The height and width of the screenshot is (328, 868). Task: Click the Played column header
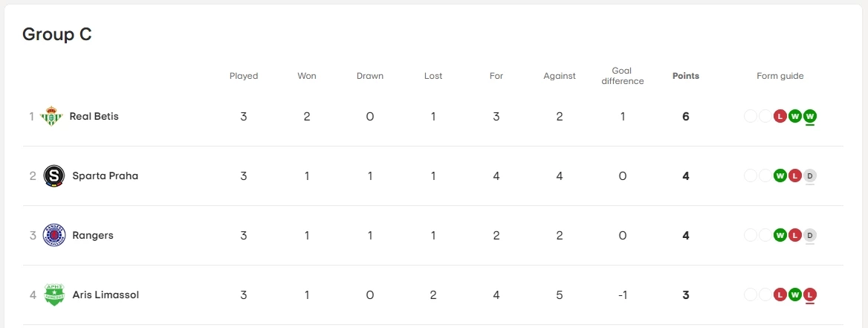tap(244, 76)
